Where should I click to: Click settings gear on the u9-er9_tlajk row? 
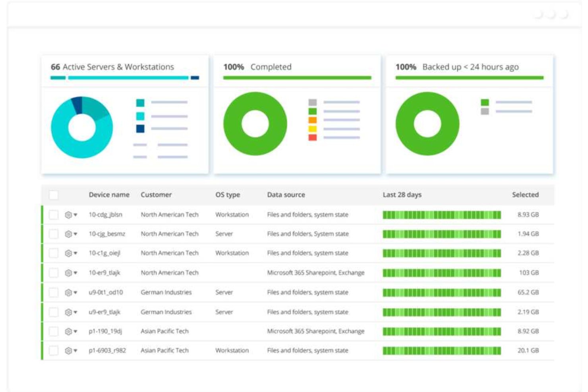tap(68, 311)
